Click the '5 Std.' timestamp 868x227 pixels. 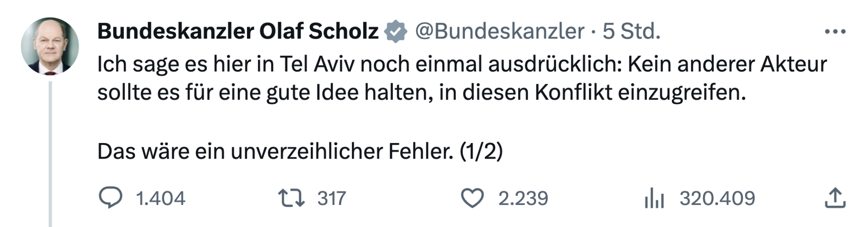pos(631,31)
